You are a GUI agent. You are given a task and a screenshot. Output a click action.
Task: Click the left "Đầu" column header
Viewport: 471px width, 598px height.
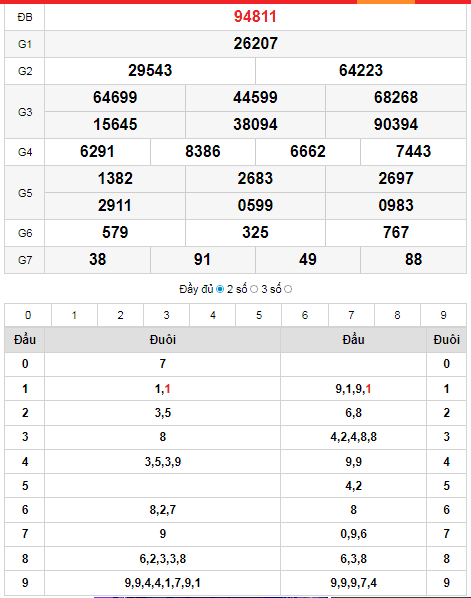pos(25,339)
